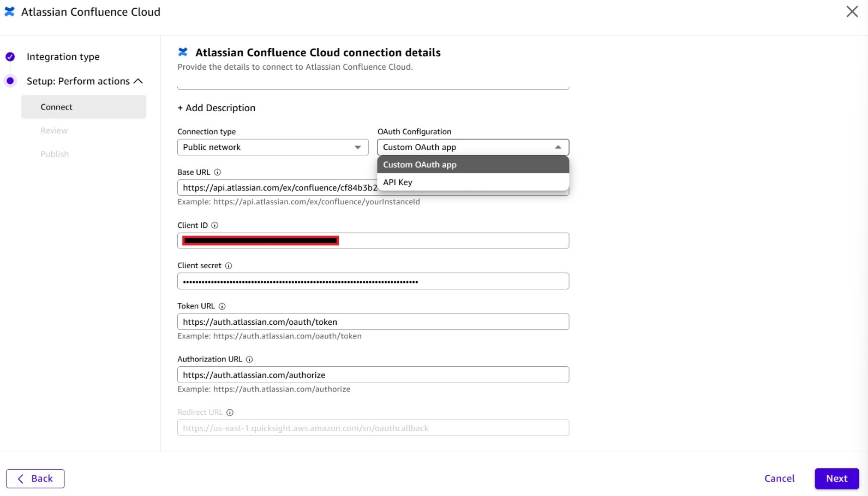Click the Authorization URL input field

[373, 375]
